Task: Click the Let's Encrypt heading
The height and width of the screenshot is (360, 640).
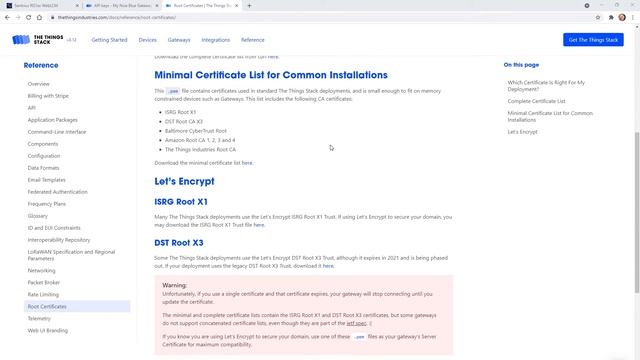Action: pyautogui.click(x=184, y=181)
